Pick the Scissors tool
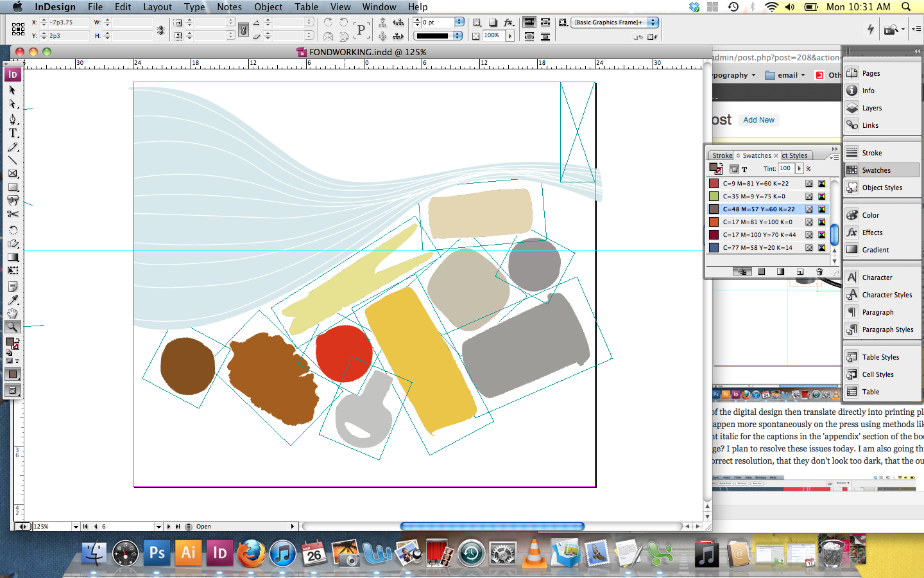Image resolution: width=924 pixels, height=578 pixels. coord(12,215)
